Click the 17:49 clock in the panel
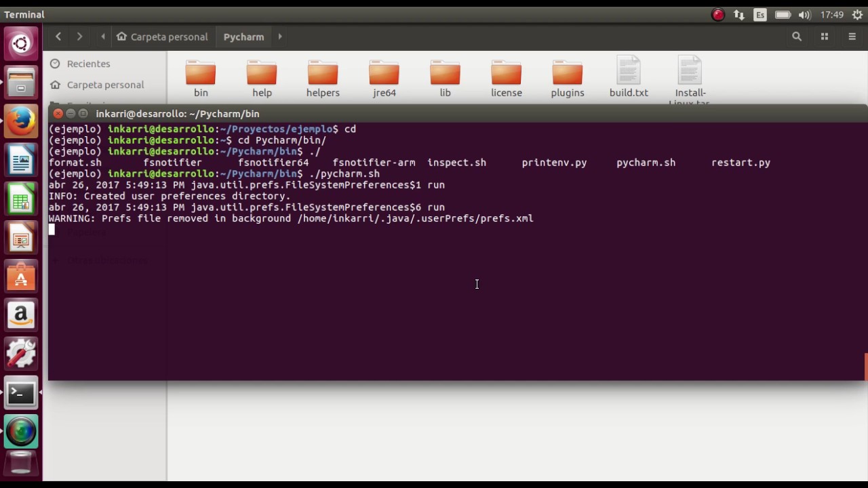Image resolution: width=868 pixels, height=488 pixels. coord(832,14)
